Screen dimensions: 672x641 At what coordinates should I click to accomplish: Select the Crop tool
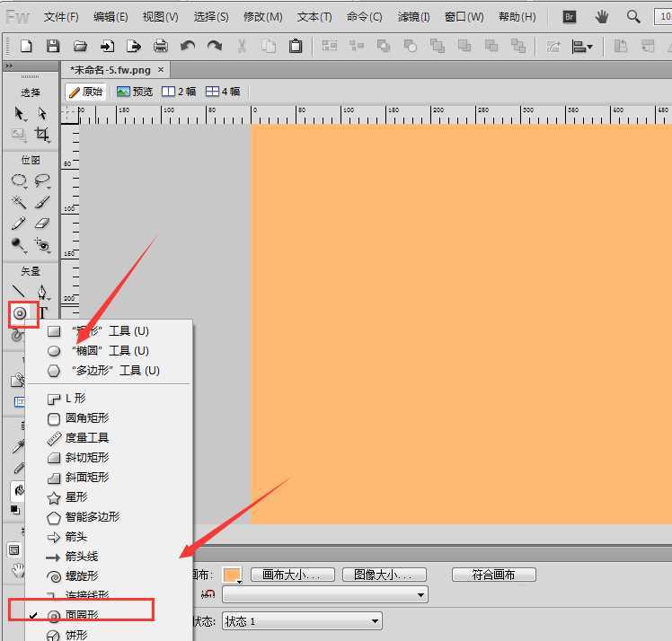pyautogui.click(x=41, y=135)
